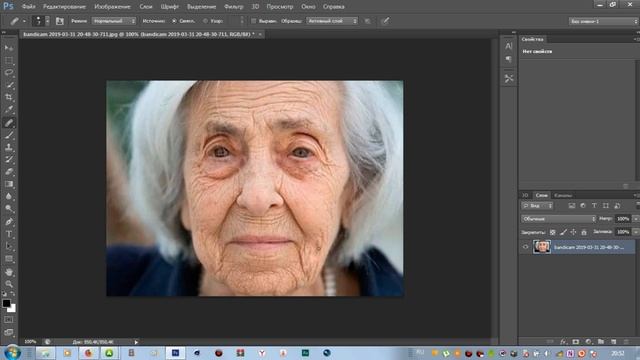Toggle lock image pixels brush icon

pos(563,232)
